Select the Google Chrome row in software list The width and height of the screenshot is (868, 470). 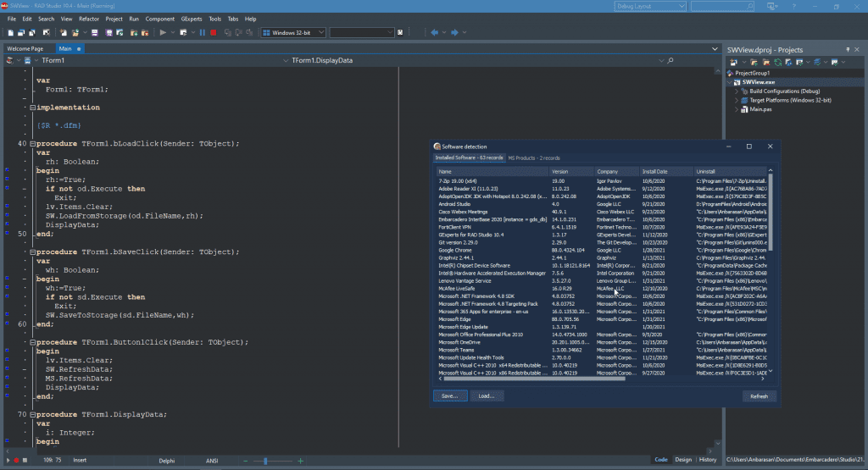coord(602,250)
